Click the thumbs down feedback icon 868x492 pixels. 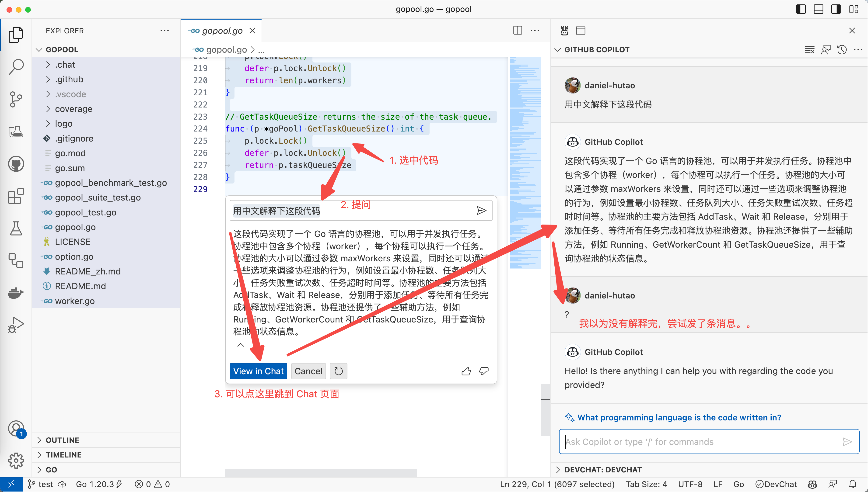pyautogui.click(x=484, y=371)
